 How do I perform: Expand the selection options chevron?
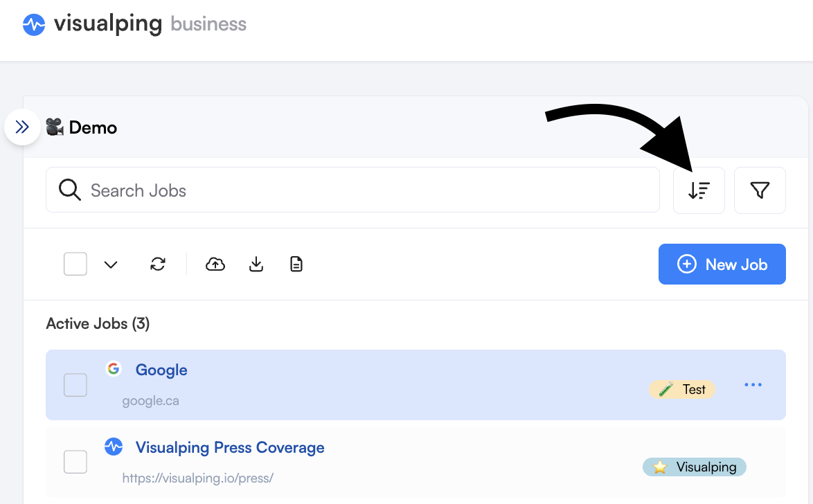(x=111, y=264)
